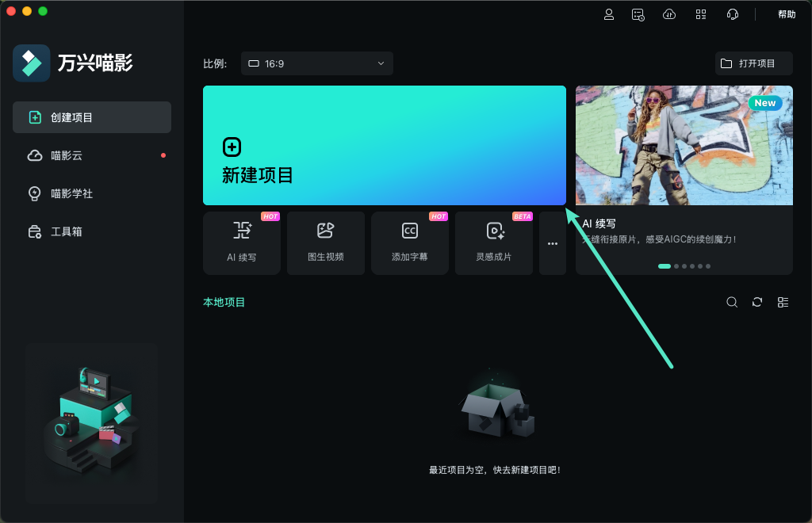Image resolution: width=812 pixels, height=523 pixels.
Task: Open the 16:9 aspect ratio dropdown
Action: point(316,63)
